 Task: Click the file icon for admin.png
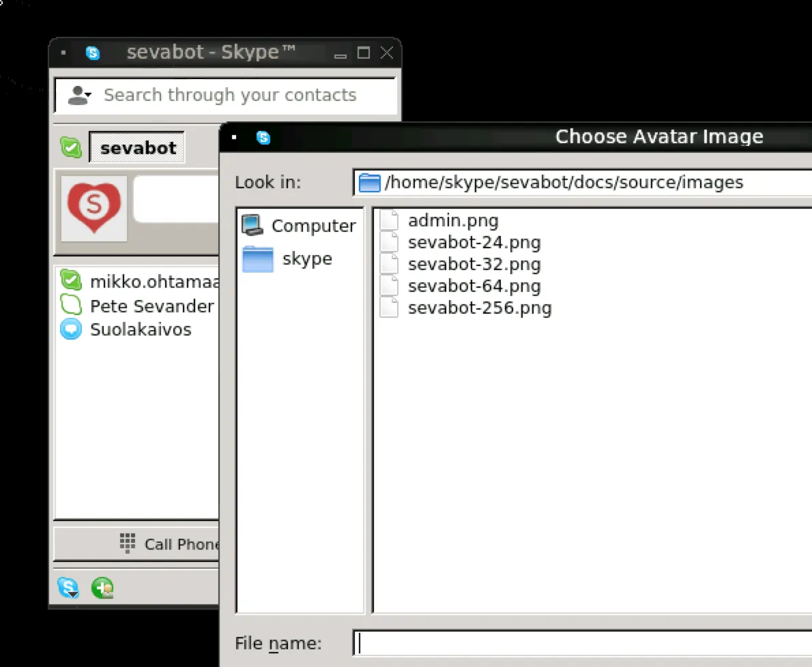tap(390, 220)
